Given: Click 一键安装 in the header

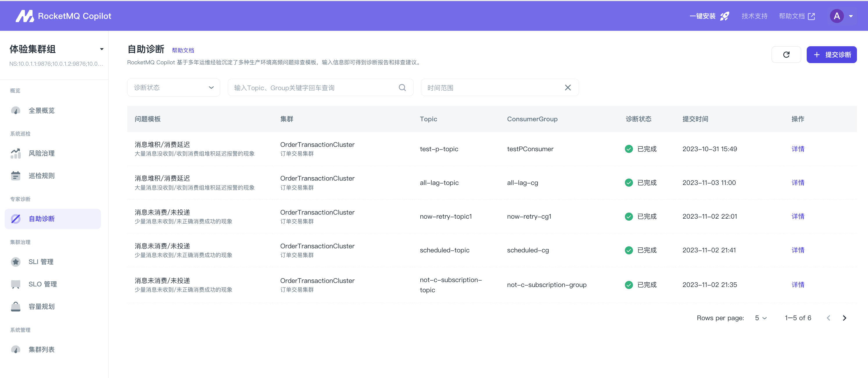Looking at the screenshot, I should pos(702,16).
